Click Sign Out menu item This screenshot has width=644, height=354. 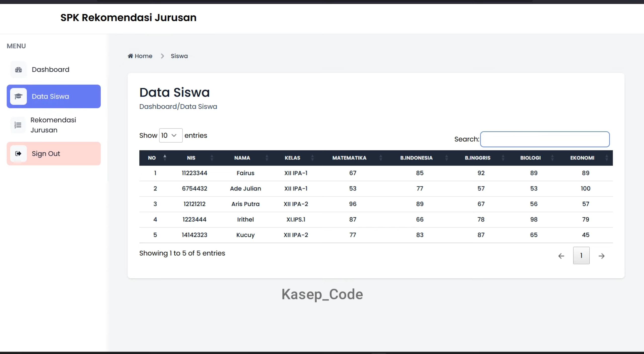(54, 153)
